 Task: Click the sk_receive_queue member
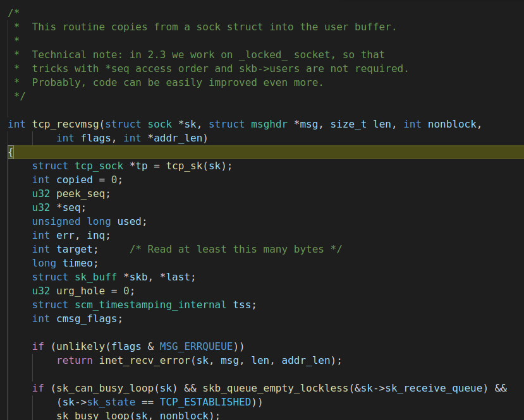pyautogui.click(x=434, y=388)
